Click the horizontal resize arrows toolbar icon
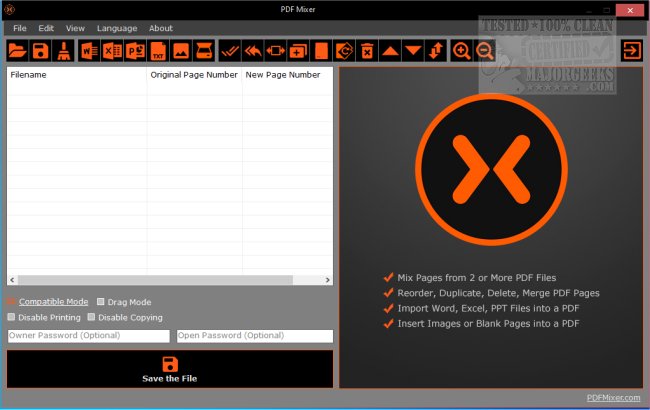 coord(276,51)
